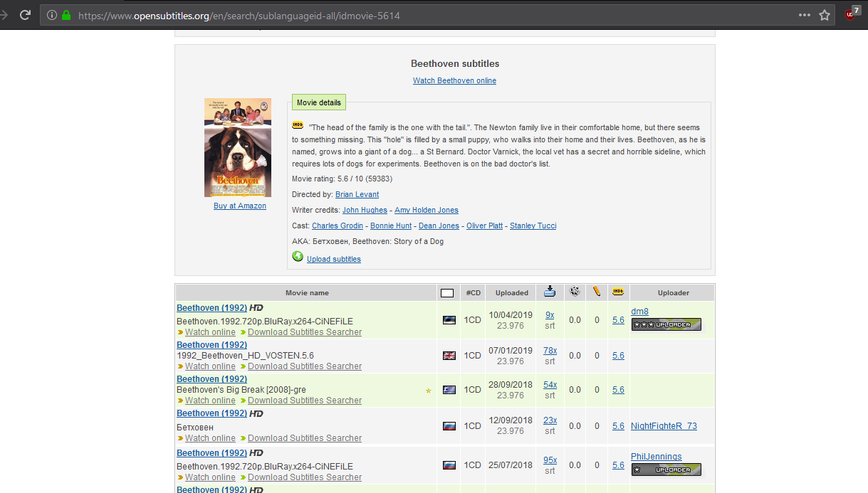The width and height of the screenshot is (868, 493).
Task: Click the Beethoven movie poster
Action: (238, 147)
